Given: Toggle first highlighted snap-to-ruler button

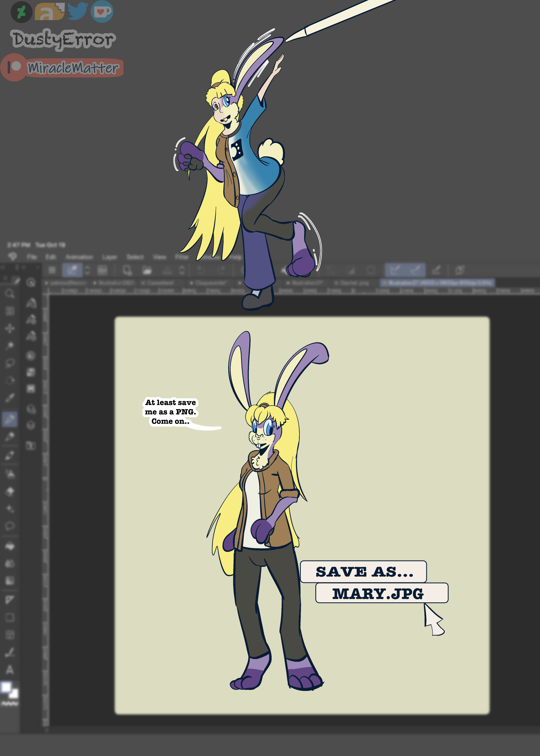Looking at the screenshot, I should (x=395, y=270).
